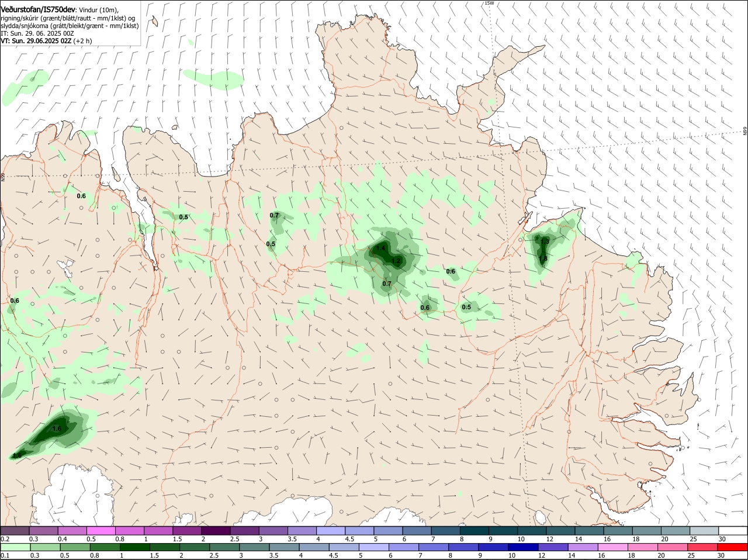Select the 1.8 precipitation value
The image size is (748, 560).
coord(543,258)
